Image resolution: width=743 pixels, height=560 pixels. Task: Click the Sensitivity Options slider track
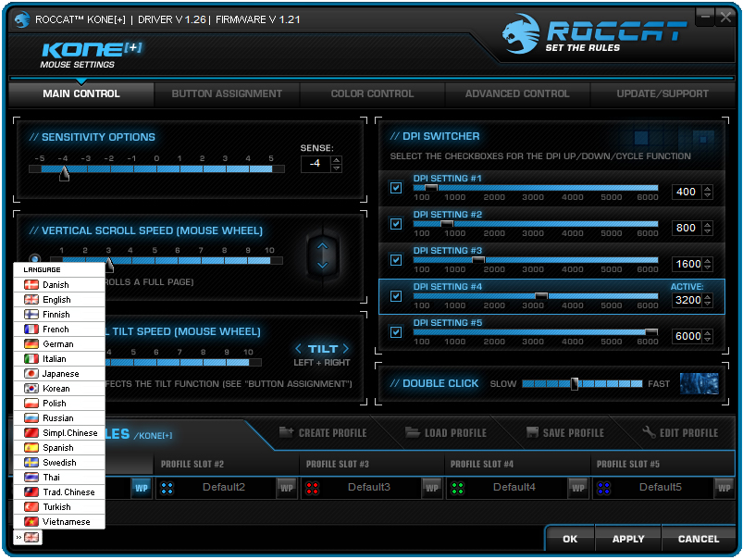pos(156,168)
